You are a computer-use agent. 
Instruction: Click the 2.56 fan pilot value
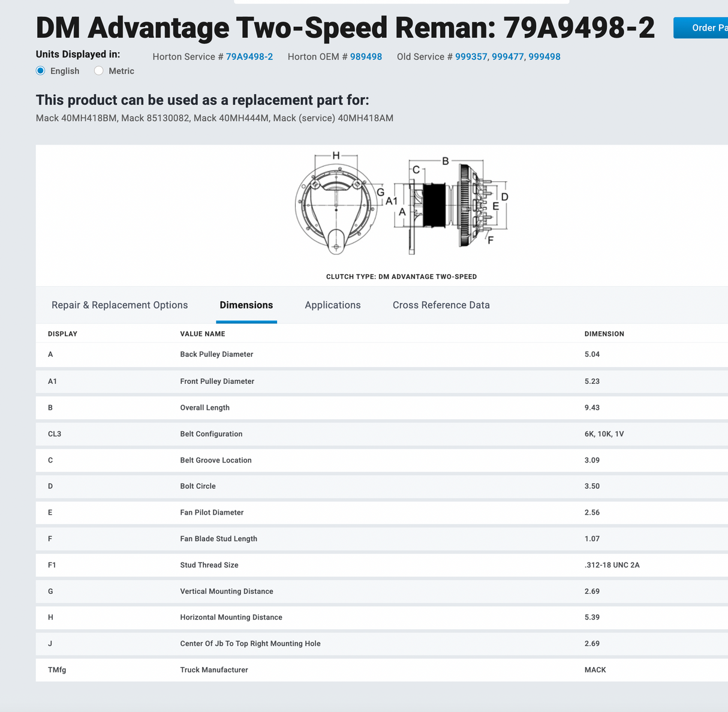coord(592,513)
